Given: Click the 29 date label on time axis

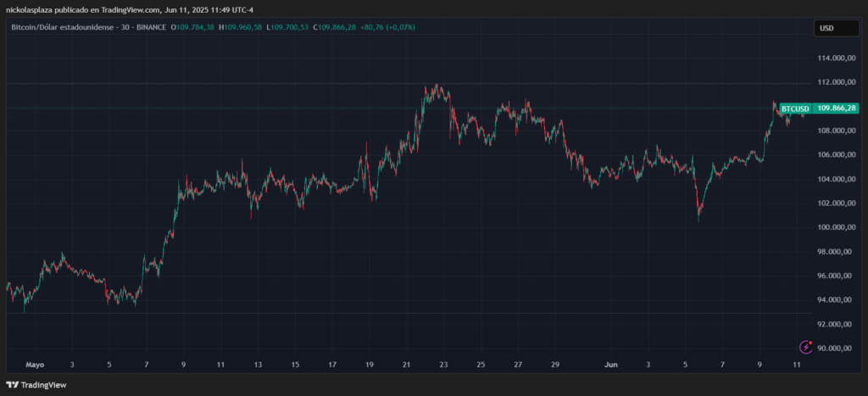Looking at the screenshot, I should click(x=555, y=365).
